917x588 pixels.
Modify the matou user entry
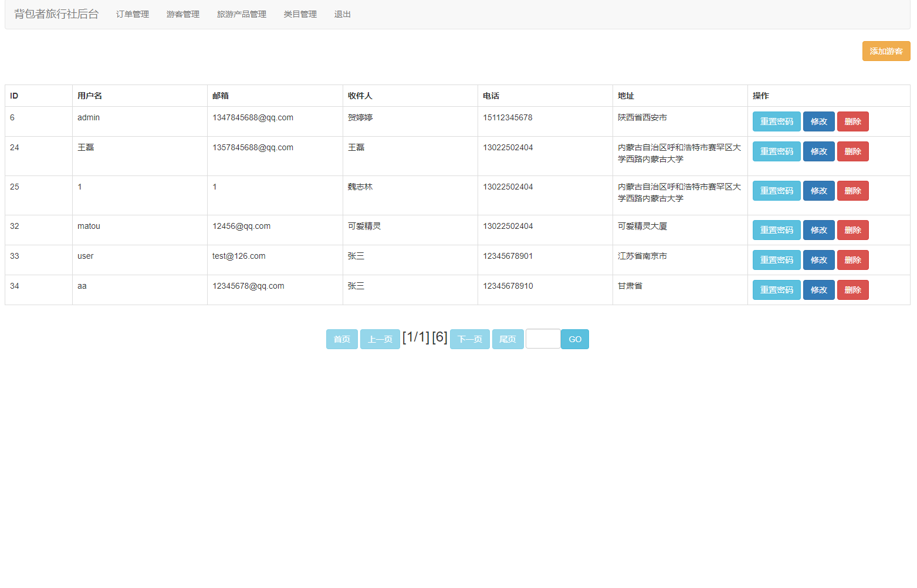(x=818, y=230)
